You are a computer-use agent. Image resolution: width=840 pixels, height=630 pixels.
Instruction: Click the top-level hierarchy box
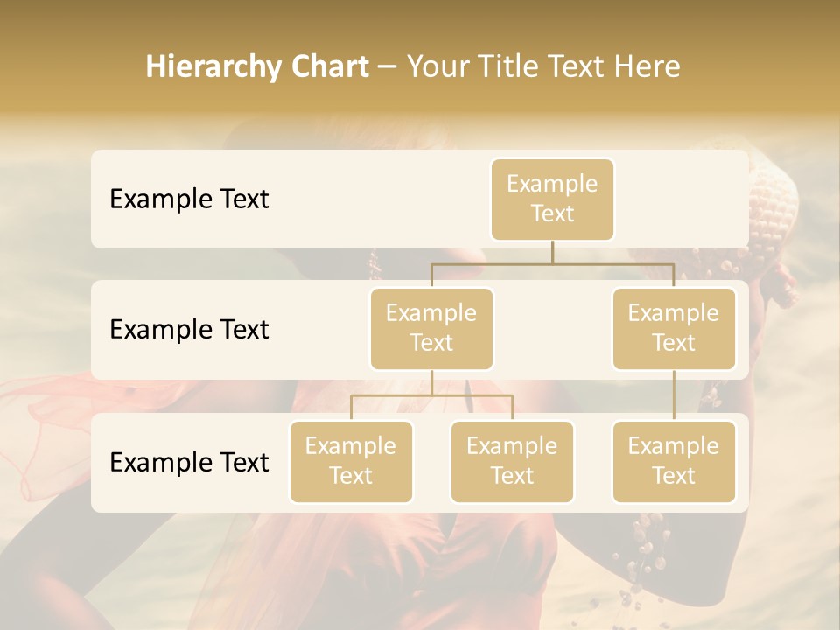(x=552, y=199)
